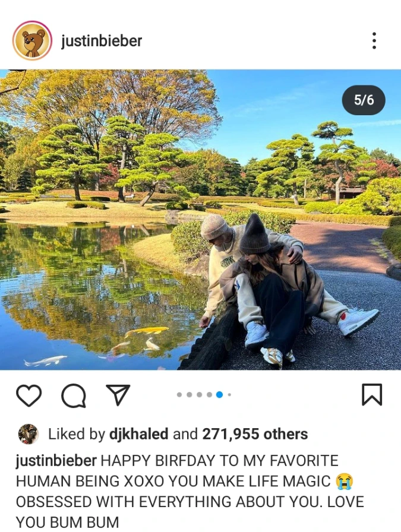The width and height of the screenshot is (401, 532).
Task: Select the active blue carousel dot
Action: (x=220, y=395)
